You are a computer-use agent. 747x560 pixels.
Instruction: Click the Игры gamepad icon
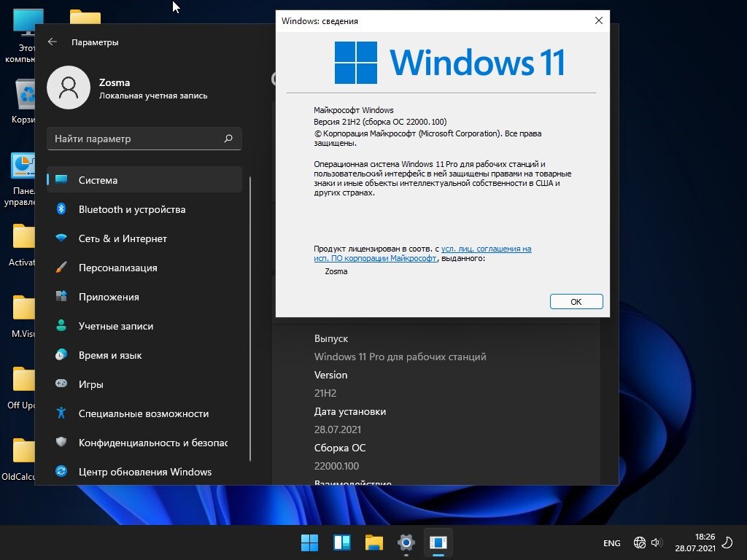[x=61, y=384]
